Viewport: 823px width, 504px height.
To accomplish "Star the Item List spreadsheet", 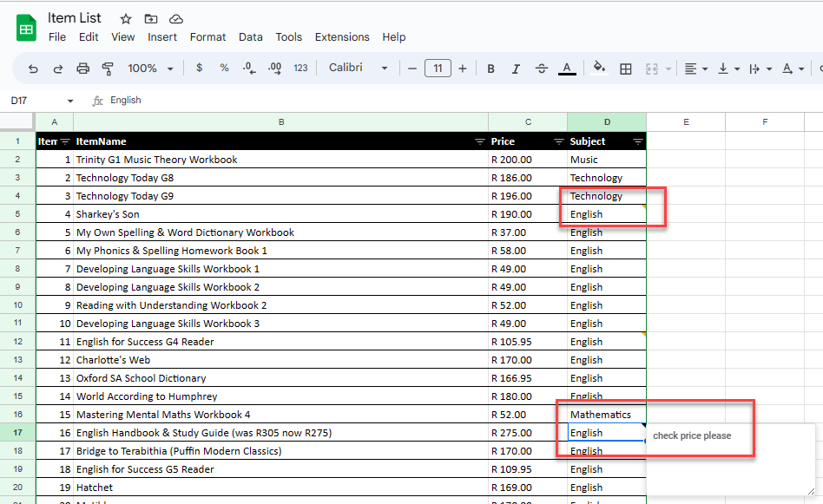I will (124, 17).
